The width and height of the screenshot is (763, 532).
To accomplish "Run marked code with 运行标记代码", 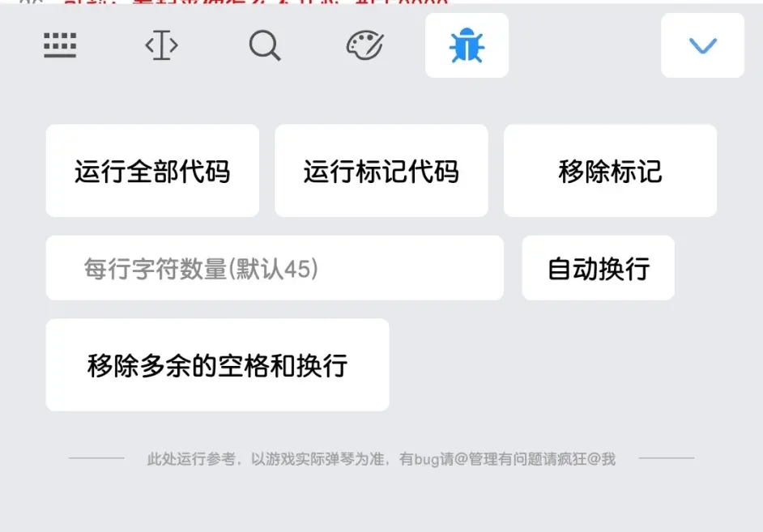I will [x=381, y=171].
